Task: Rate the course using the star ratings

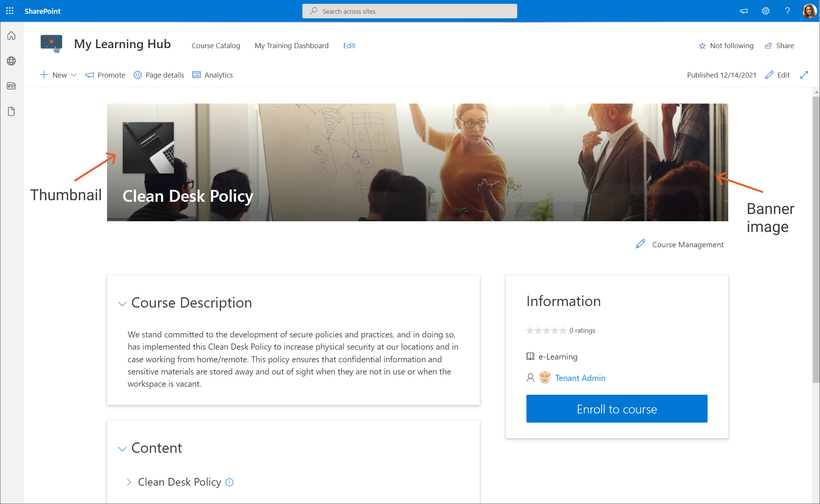Action: point(546,331)
